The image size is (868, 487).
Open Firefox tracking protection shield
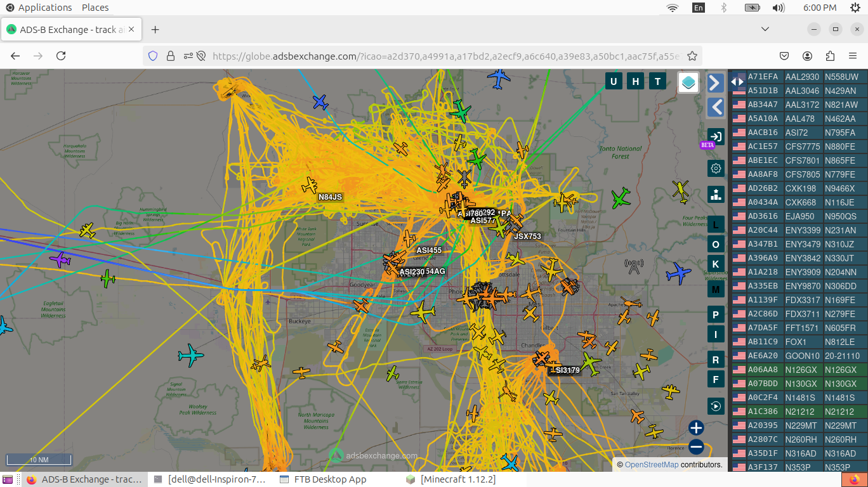click(153, 56)
